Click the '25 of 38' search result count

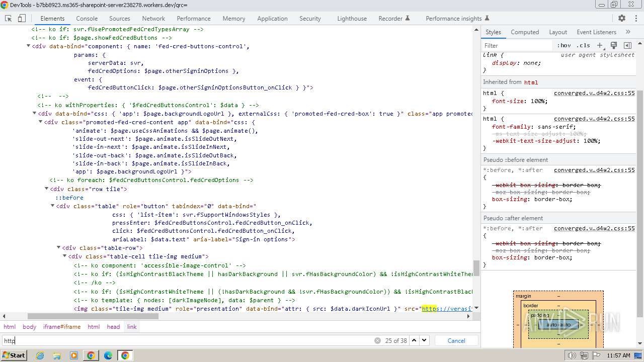(x=396, y=340)
